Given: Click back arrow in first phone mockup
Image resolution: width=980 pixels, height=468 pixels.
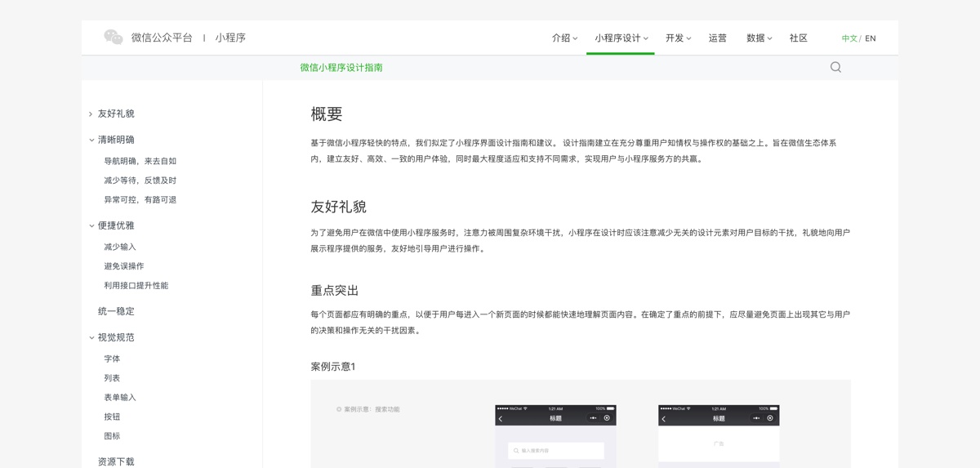Looking at the screenshot, I should point(501,419).
